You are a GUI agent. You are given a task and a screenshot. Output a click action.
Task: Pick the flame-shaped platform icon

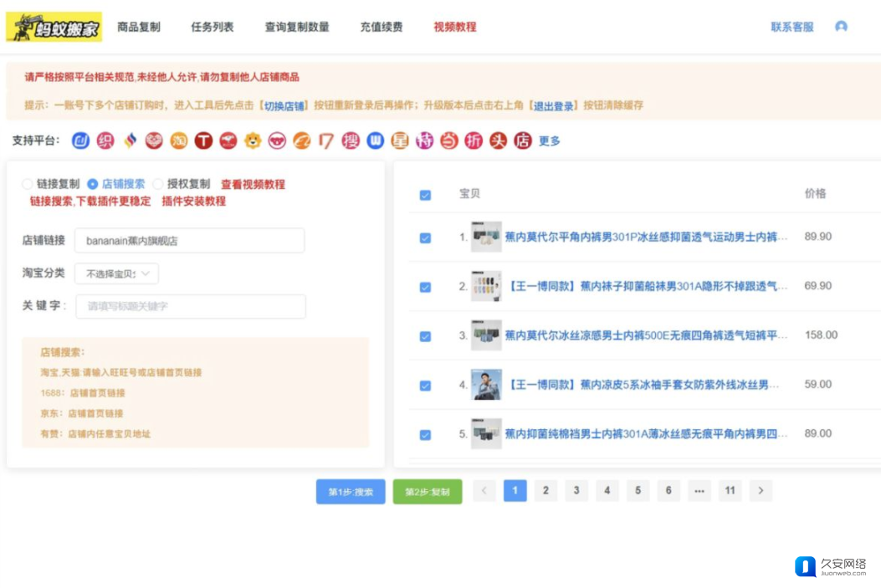pos(130,141)
